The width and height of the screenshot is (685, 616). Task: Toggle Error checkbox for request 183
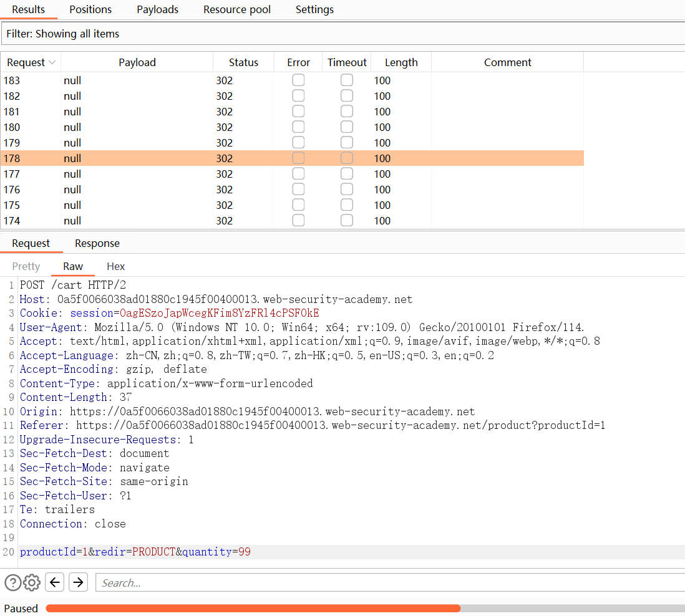(298, 80)
